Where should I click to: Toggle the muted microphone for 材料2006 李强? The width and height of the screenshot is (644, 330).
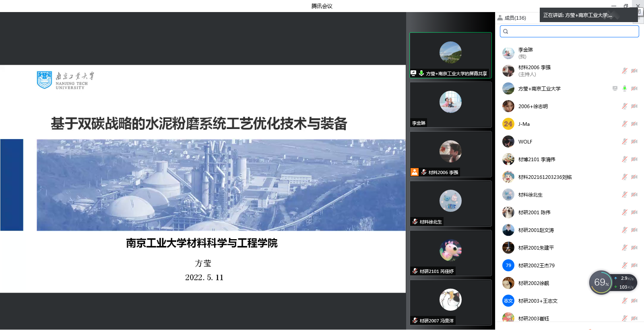(x=624, y=71)
